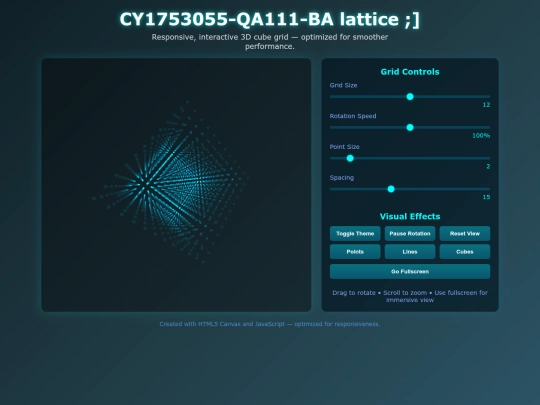The width and height of the screenshot is (540, 405).
Task: Click the Point Size label
Action: (x=344, y=147)
